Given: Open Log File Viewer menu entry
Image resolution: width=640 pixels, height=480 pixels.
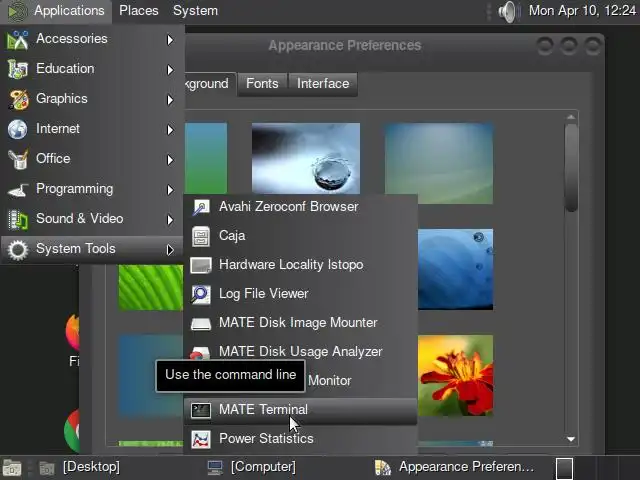Looking at the screenshot, I should [x=300, y=294].
